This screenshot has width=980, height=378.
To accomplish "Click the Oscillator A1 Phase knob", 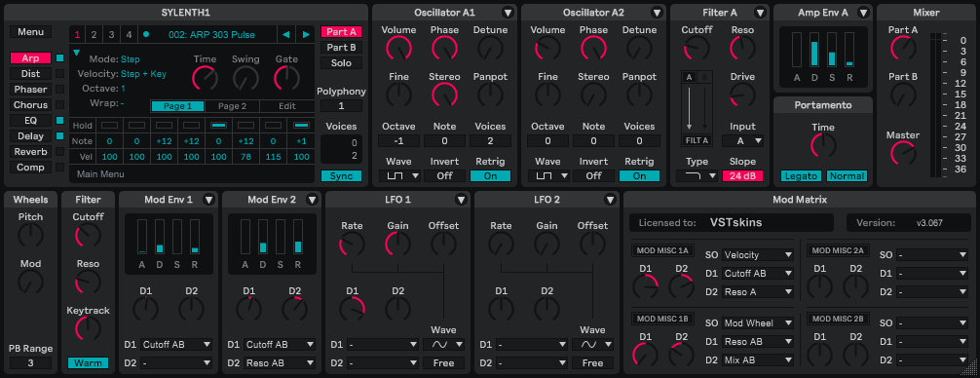I will pyautogui.click(x=444, y=48).
